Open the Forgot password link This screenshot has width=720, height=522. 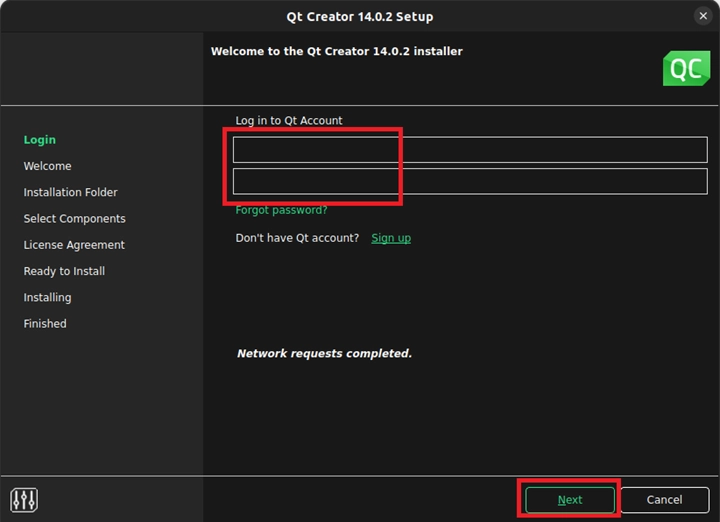[x=281, y=210]
